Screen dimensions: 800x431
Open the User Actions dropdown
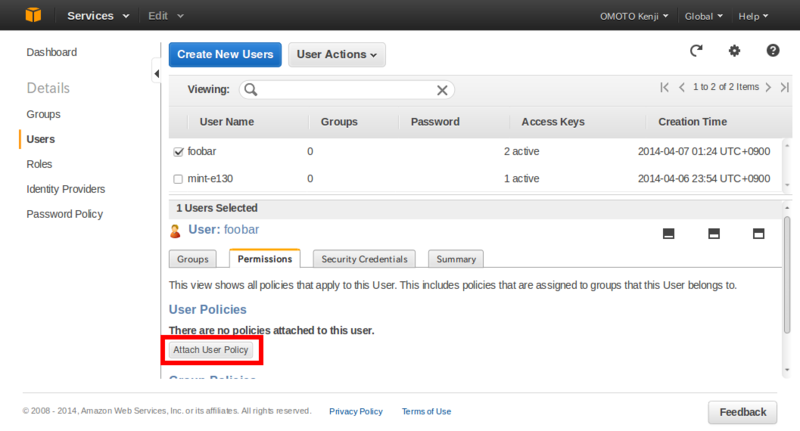click(337, 55)
